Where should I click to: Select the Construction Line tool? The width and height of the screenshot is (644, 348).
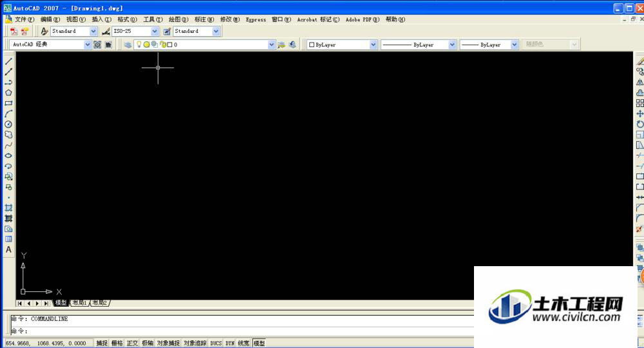(x=8, y=72)
